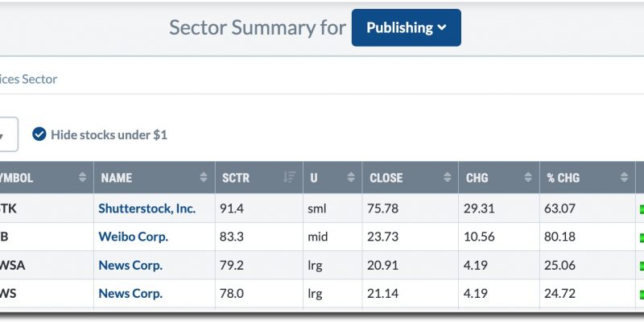
Task: Select percent change 25.06
Action: coord(559,266)
